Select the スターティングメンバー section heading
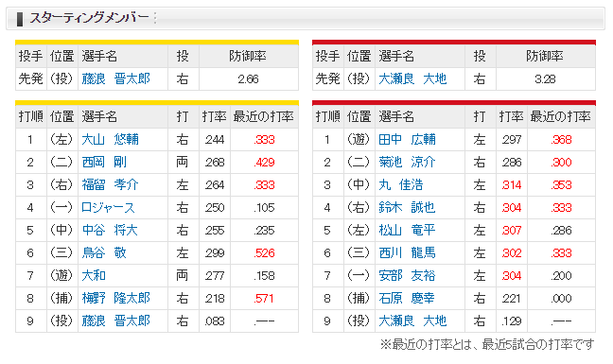This screenshot has width=613, height=364. pos(89,18)
